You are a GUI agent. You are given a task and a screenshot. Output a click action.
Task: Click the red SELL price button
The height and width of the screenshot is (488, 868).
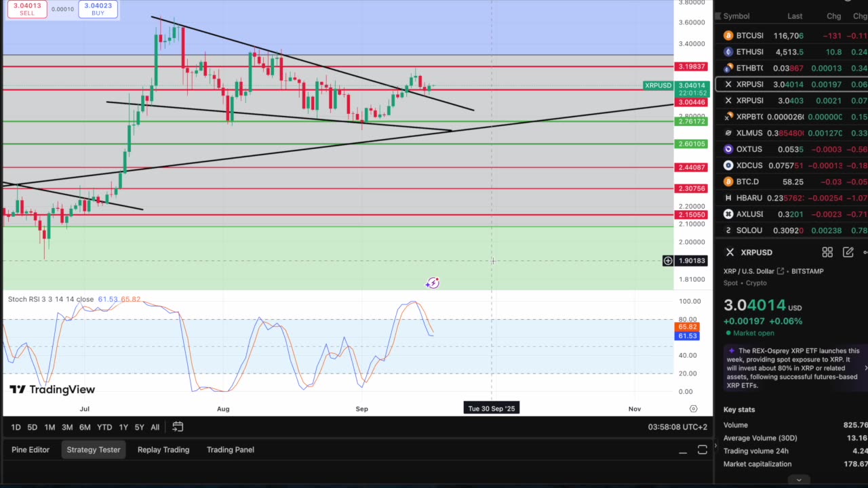pyautogui.click(x=26, y=9)
